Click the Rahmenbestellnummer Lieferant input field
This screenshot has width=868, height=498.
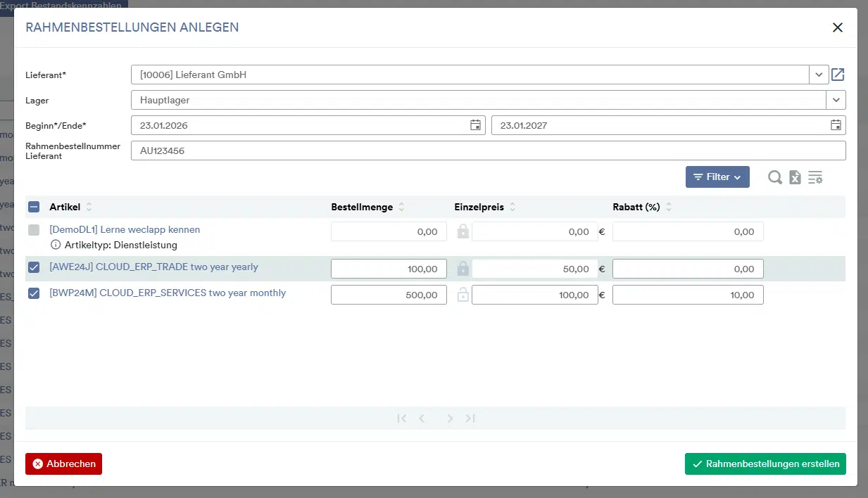coord(487,151)
